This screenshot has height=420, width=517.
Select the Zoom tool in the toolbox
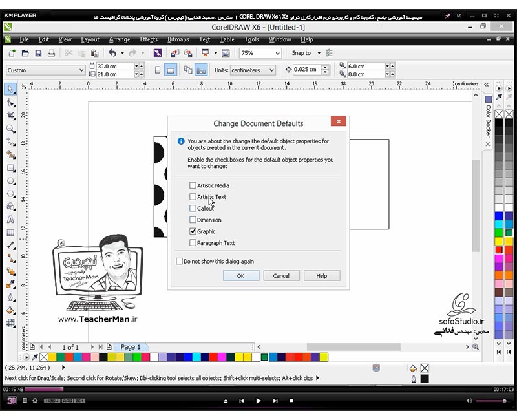click(x=11, y=129)
